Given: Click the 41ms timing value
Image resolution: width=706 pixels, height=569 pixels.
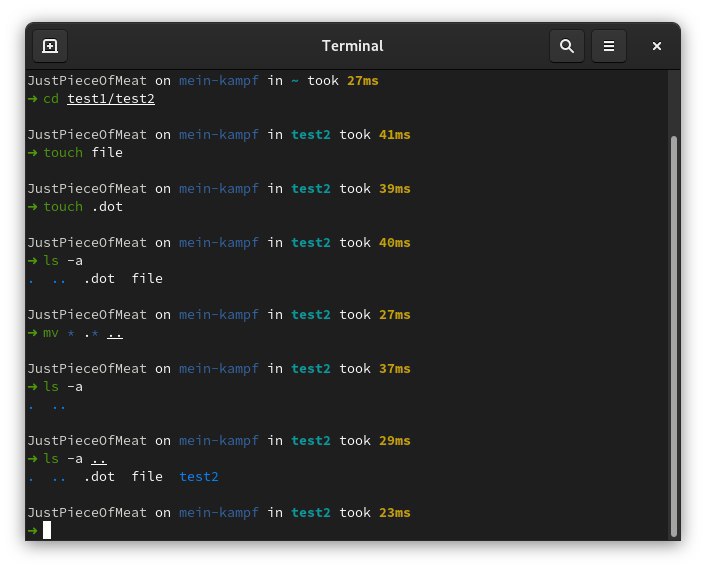Looking at the screenshot, I should [395, 135].
